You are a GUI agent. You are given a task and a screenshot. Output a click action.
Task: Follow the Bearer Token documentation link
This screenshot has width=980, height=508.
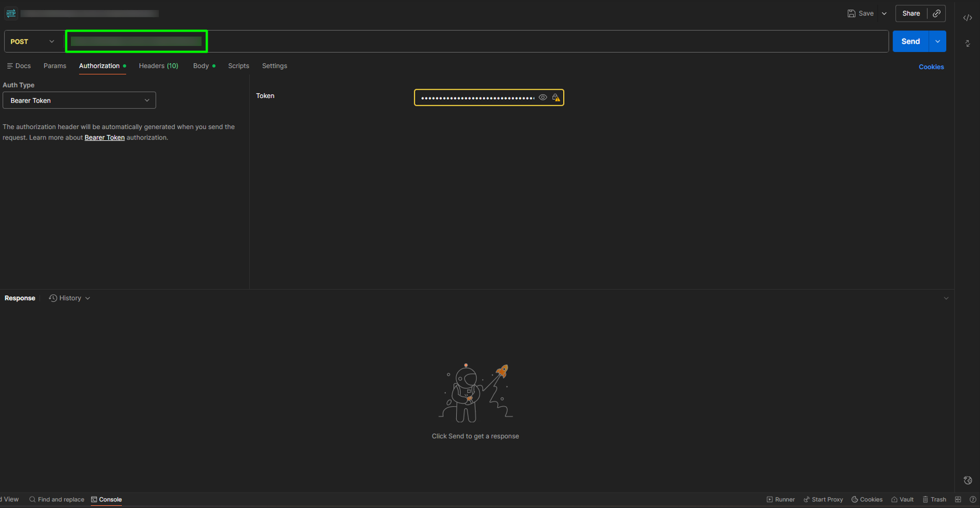click(x=104, y=137)
